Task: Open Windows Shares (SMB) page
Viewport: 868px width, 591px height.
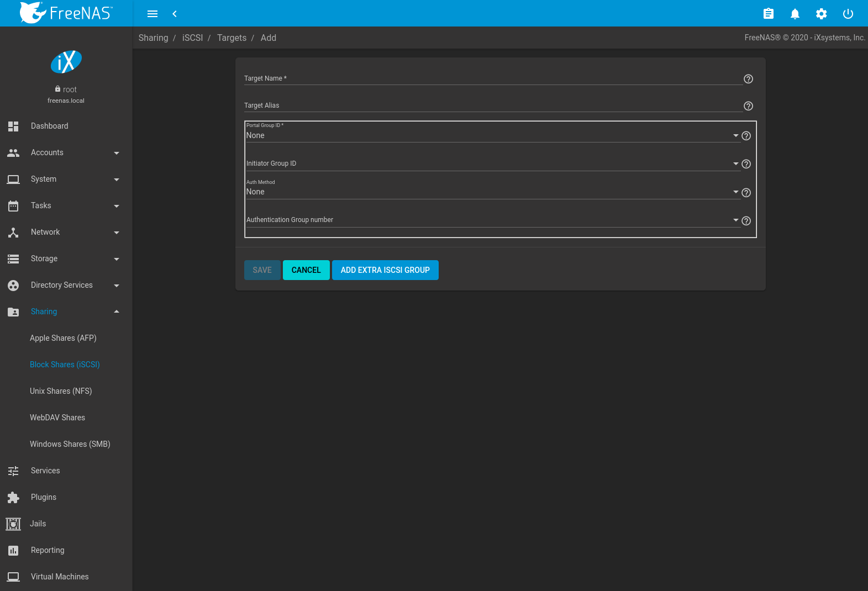Action: pos(70,444)
